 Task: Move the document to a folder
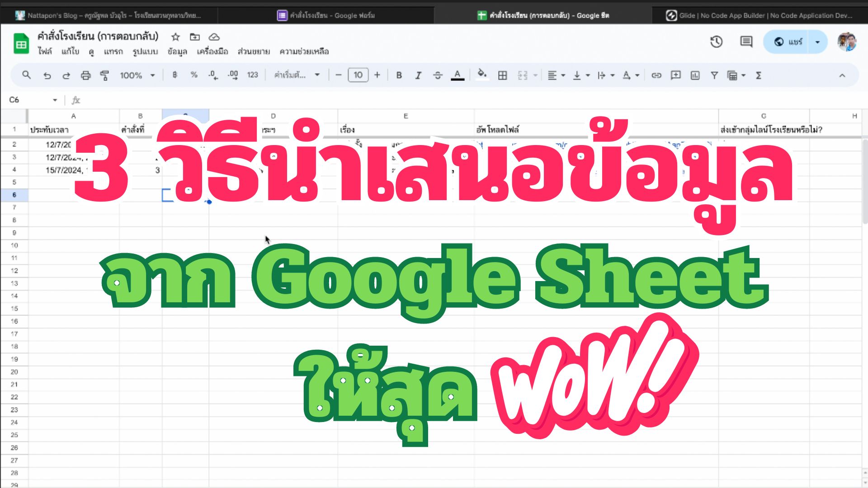(x=195, y=37)
